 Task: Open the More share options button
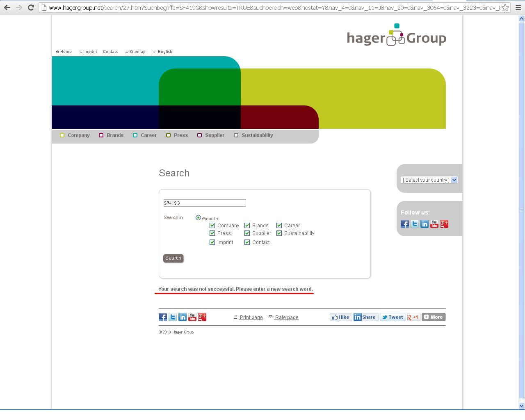tap(434, 317)
